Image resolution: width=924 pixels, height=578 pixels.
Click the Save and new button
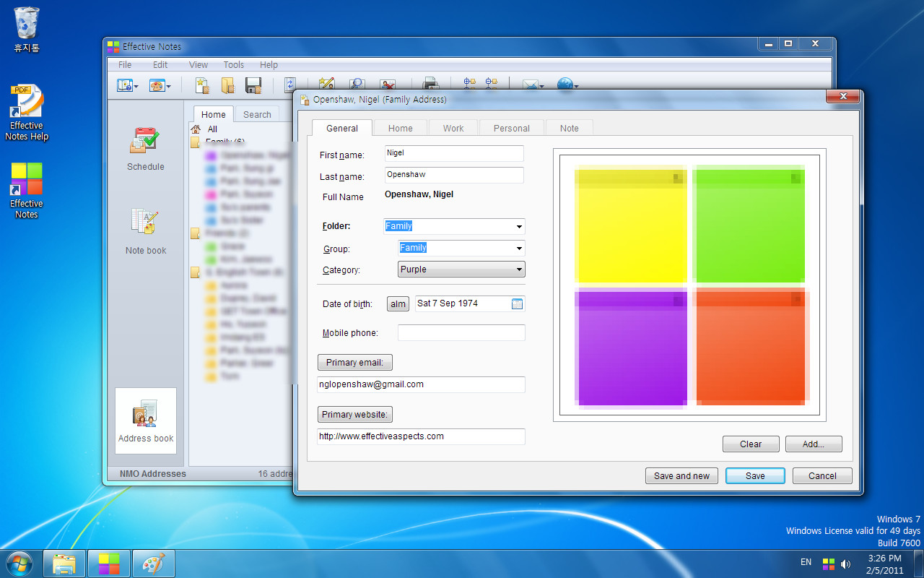(681, 476)
